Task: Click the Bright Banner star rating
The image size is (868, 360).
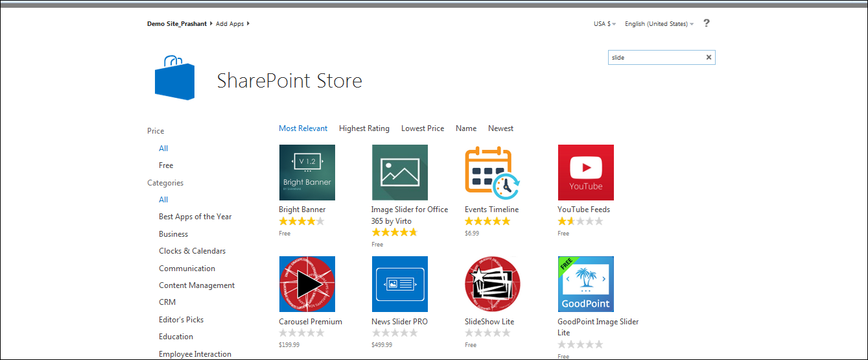Action: pos(301,221)
